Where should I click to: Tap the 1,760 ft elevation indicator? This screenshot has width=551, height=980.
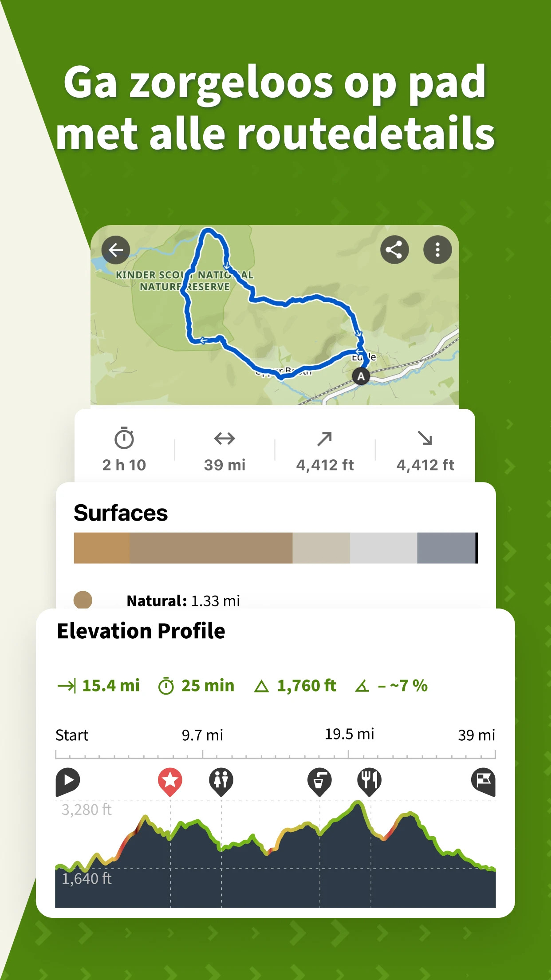tap(295, 686)
